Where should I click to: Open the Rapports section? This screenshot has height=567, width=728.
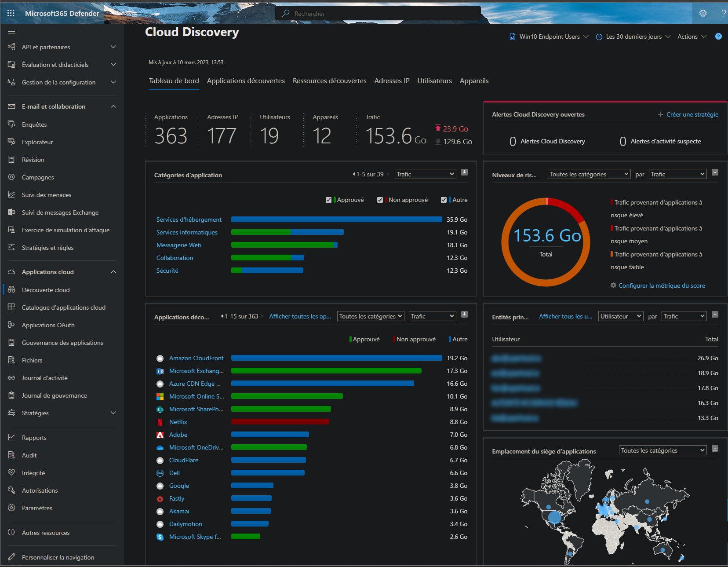34,437
